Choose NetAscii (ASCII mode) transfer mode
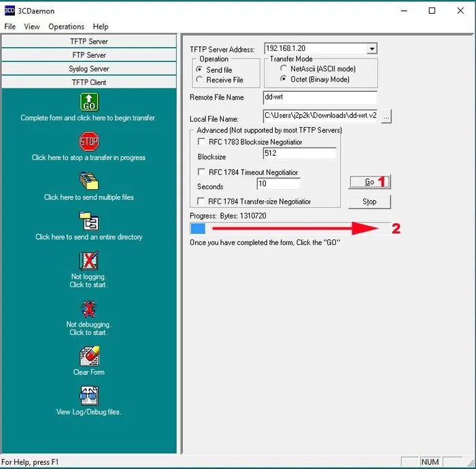Image resolution: width=476 pixels, height=469 pixels. (284, 69)
